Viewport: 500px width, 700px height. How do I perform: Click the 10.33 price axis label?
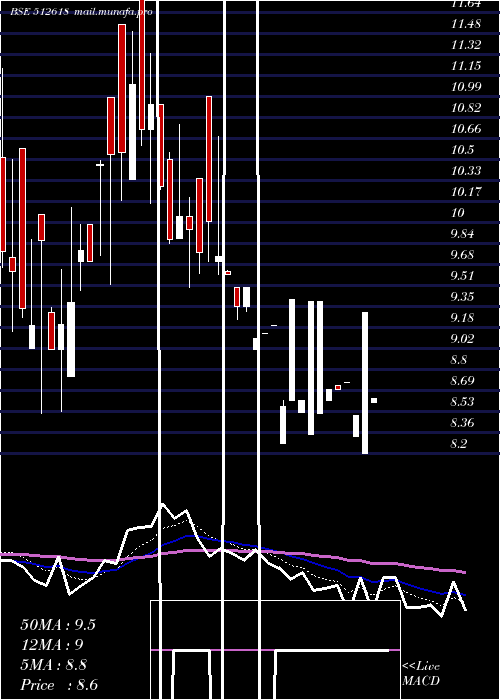coord(466,171)
